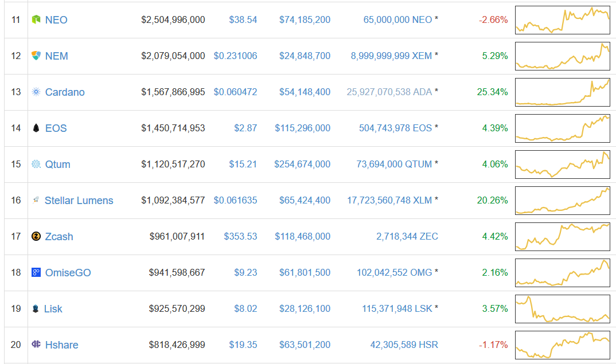Click the NEM coin logo icon
This screenshot has width=616, height=364.
pos(36,56)
